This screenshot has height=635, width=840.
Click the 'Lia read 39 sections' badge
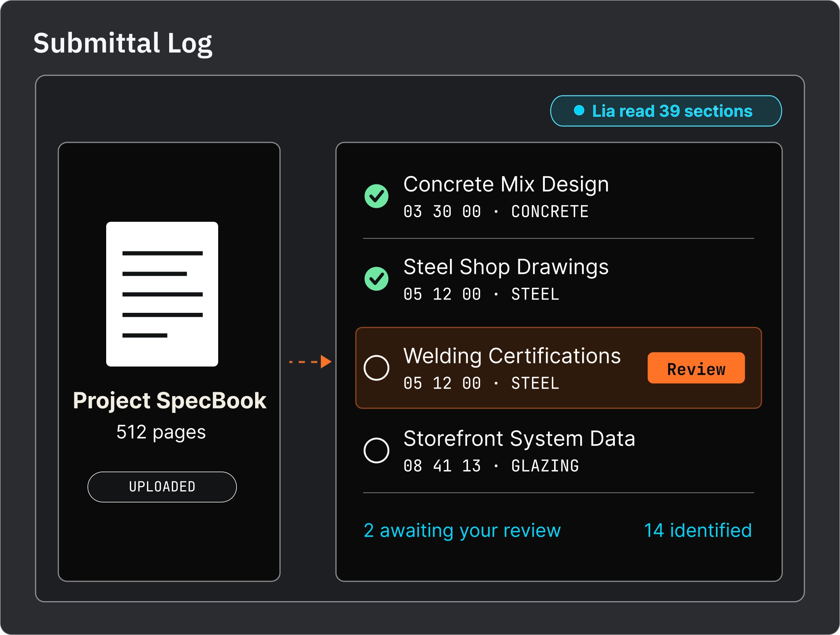click(666, 111)
